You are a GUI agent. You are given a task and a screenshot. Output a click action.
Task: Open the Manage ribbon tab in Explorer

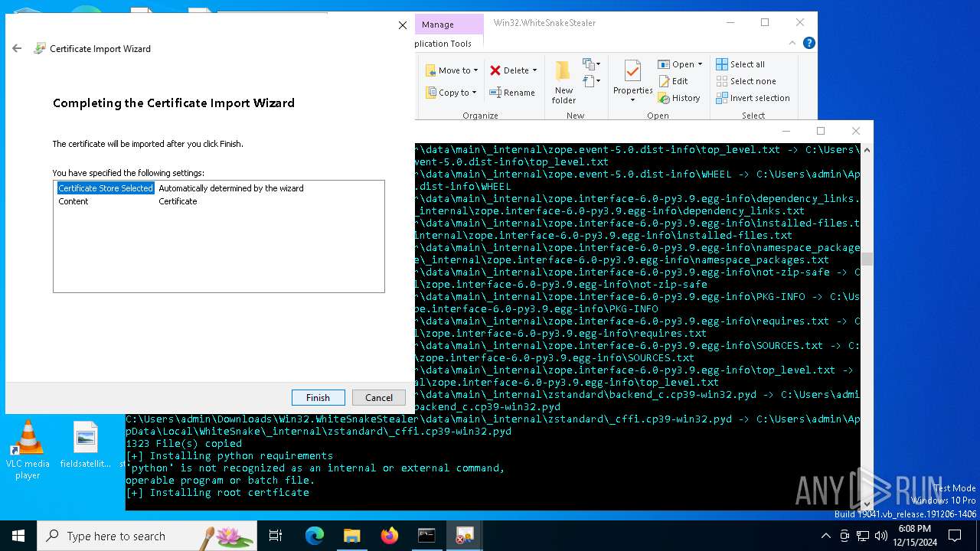438,24
